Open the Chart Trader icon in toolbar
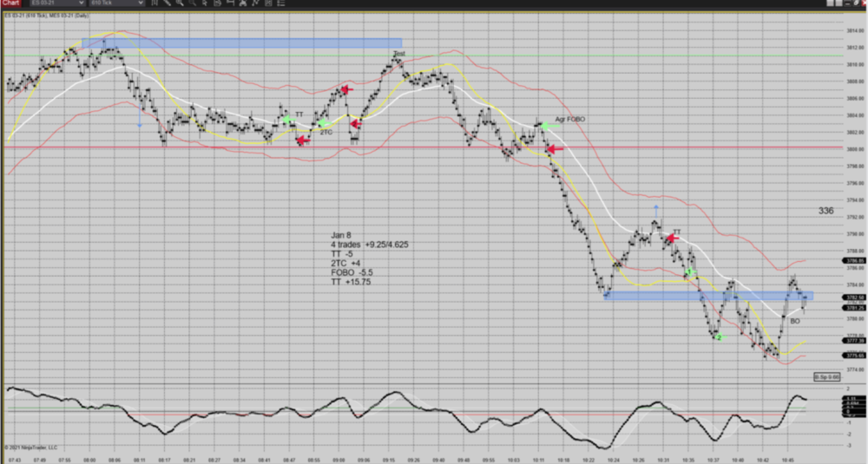 [x=217, y=3]
